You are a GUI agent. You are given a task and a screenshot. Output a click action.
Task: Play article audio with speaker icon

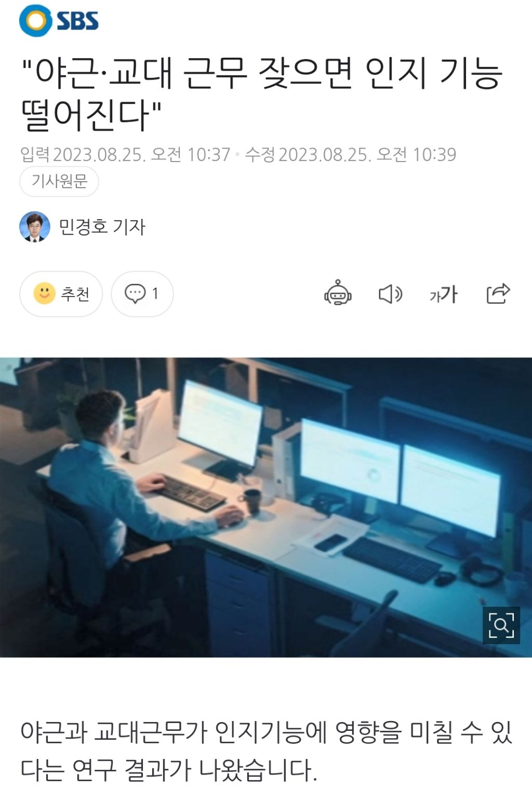click(x=390, y=294)
